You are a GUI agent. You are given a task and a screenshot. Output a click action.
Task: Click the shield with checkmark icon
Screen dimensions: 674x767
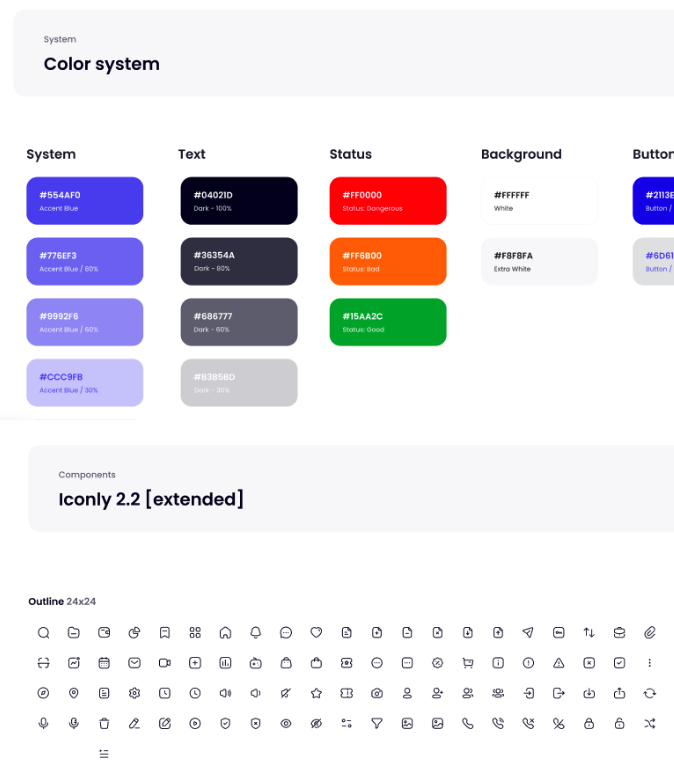coord(225,723)
